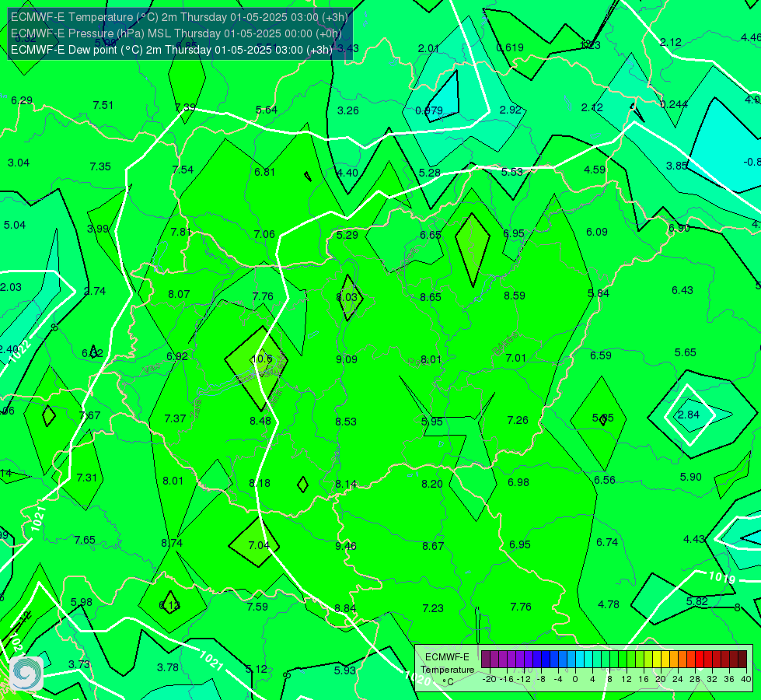The width and height of the screenshot is (761, 700).
Task: Select the ECMWF-E Pressure MSL layer label
Action: point(176,33)
